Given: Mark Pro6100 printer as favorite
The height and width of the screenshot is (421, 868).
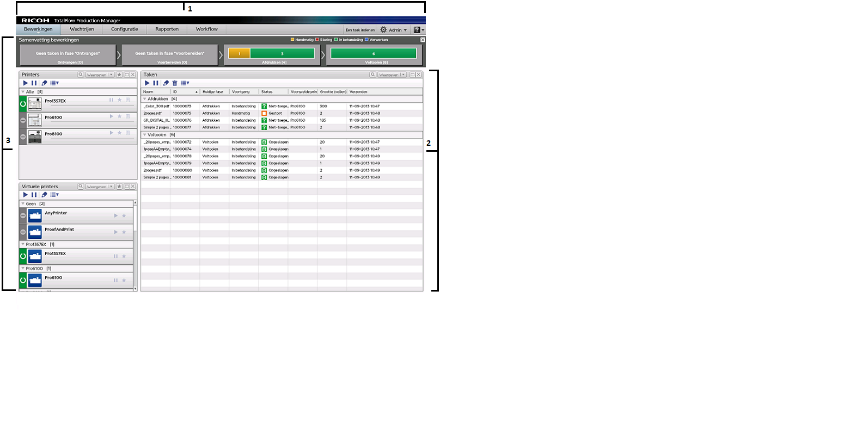Looking at the screenshot, I should click(x=120, y=116).
